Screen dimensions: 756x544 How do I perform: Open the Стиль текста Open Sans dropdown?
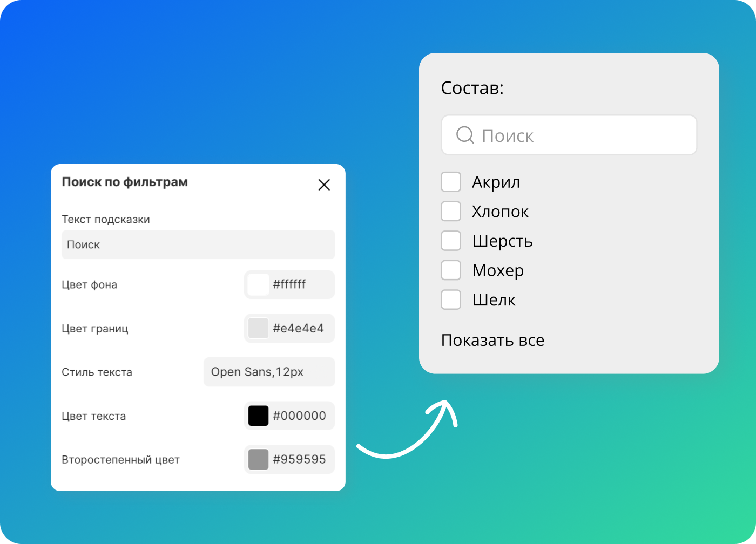(269, 372)
